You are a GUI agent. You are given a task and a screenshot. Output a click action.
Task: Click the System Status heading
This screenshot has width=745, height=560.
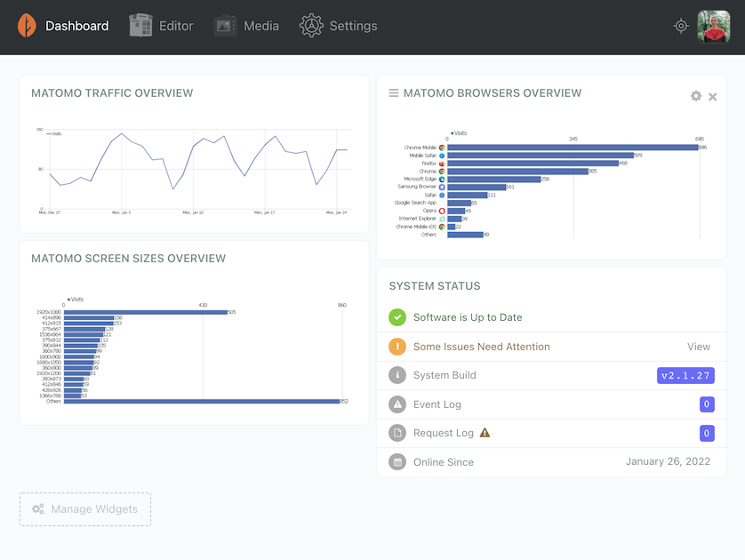(435, 286)
